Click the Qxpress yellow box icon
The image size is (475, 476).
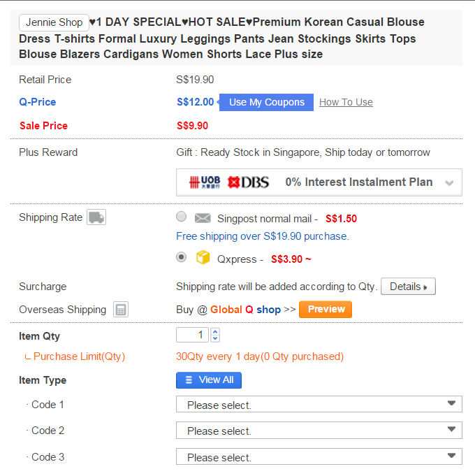203,258
